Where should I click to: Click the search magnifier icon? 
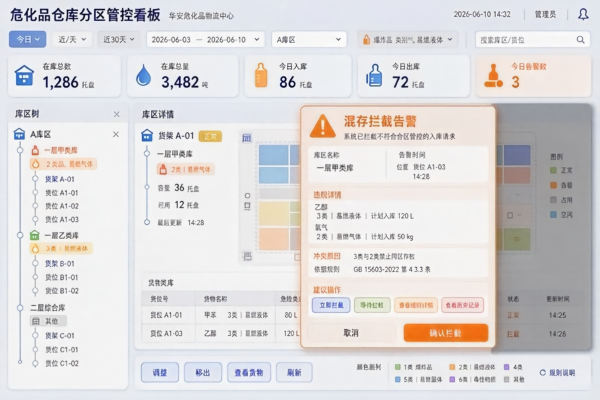pos(580,40)
